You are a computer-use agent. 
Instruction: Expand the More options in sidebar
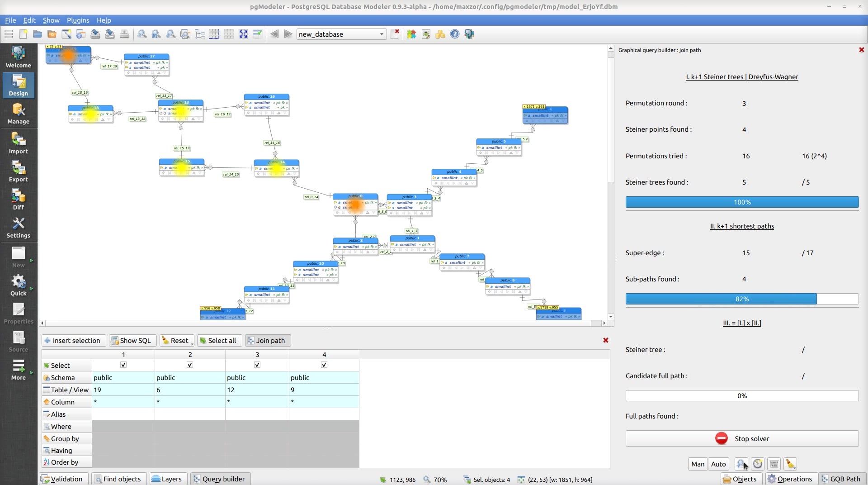click(18, 369)
